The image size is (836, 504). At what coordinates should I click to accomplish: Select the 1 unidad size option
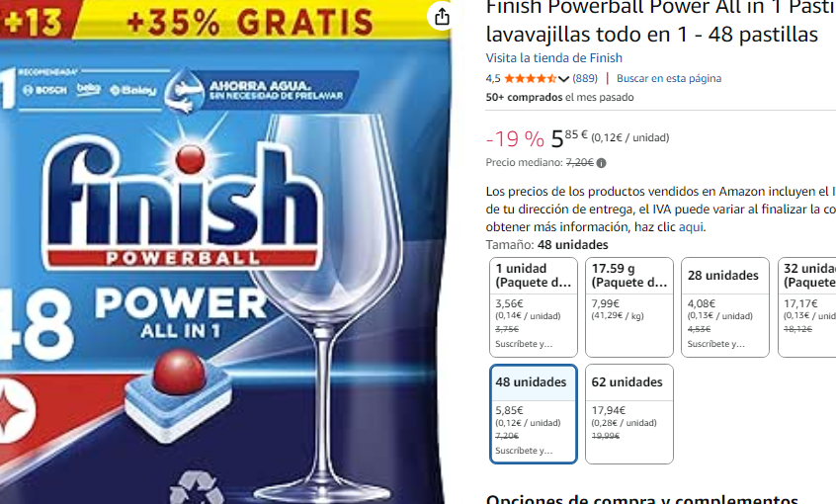tap(534, 307)
